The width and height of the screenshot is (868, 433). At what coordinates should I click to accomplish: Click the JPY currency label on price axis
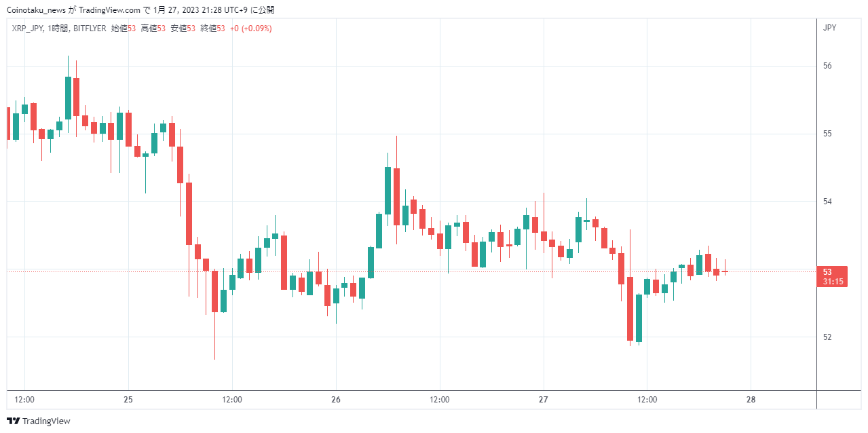coord(829,28)
